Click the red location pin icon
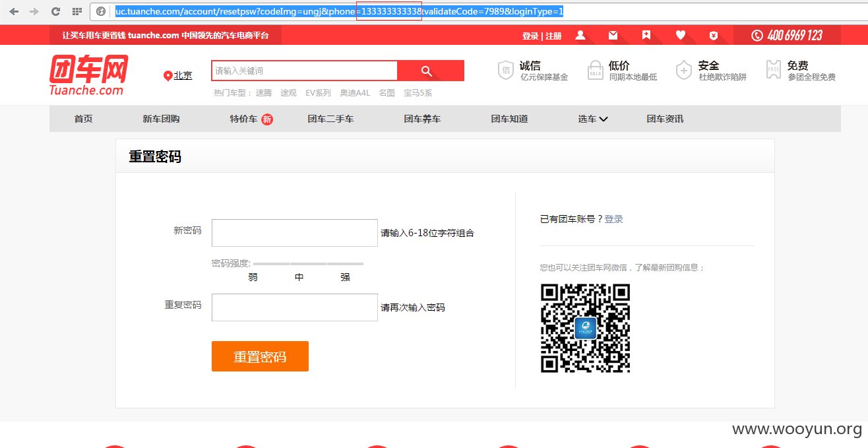This screenshot has height=448, width=868. coord(168,76)
